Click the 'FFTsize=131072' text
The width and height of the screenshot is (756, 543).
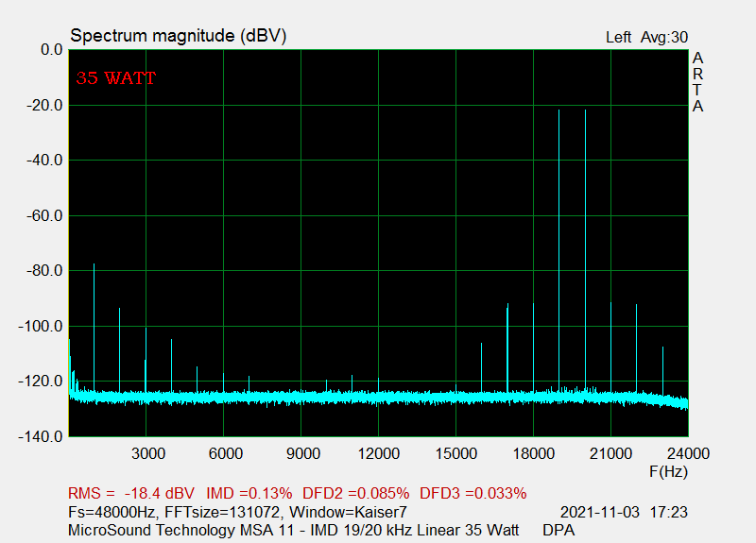222,512
